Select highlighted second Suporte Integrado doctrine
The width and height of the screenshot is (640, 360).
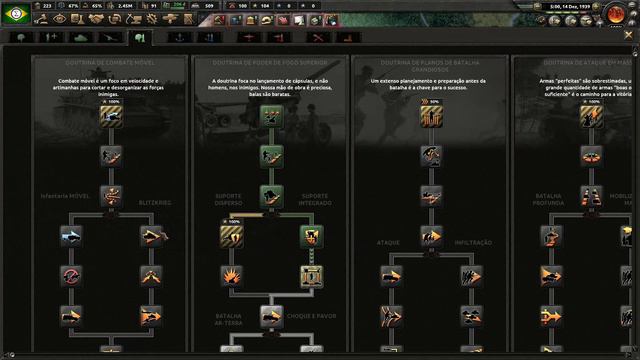pos(311,276)
